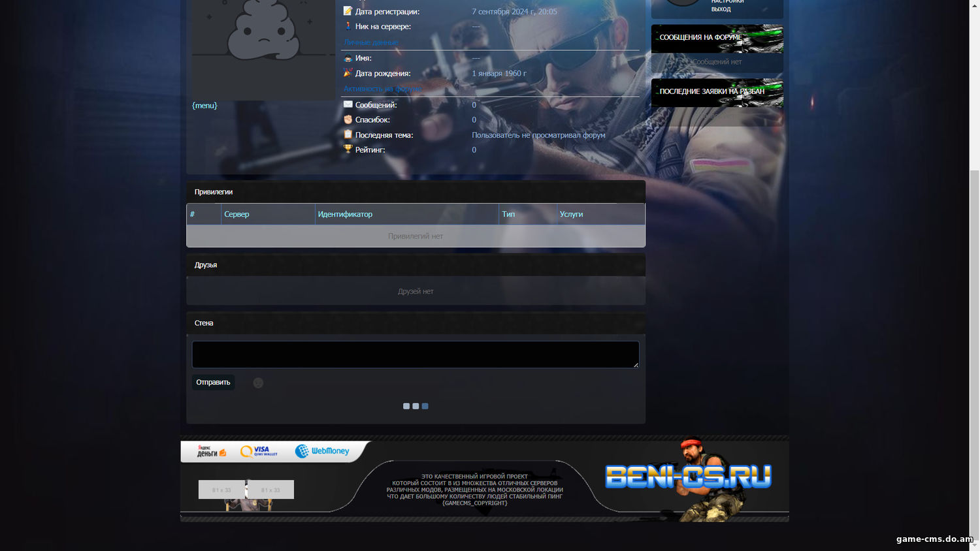Open the smiley emoji picker on the wall
This screenshot has width=980, height=551.
[258, 383]
